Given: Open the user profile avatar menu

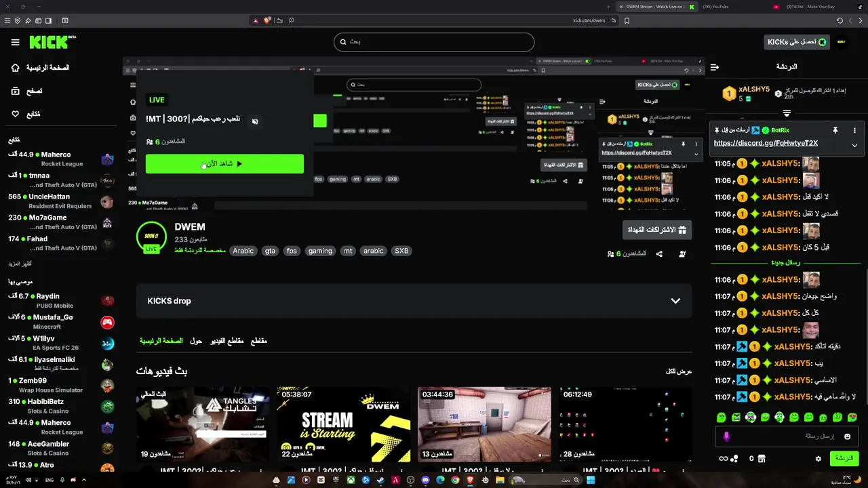Looking at the screenshot, I should coord(842,42).
